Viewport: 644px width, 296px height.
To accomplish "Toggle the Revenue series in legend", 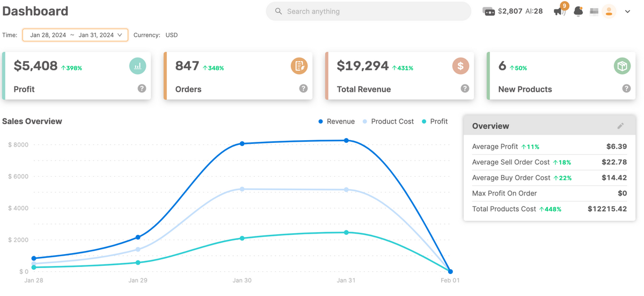I will tap(336, 121).
